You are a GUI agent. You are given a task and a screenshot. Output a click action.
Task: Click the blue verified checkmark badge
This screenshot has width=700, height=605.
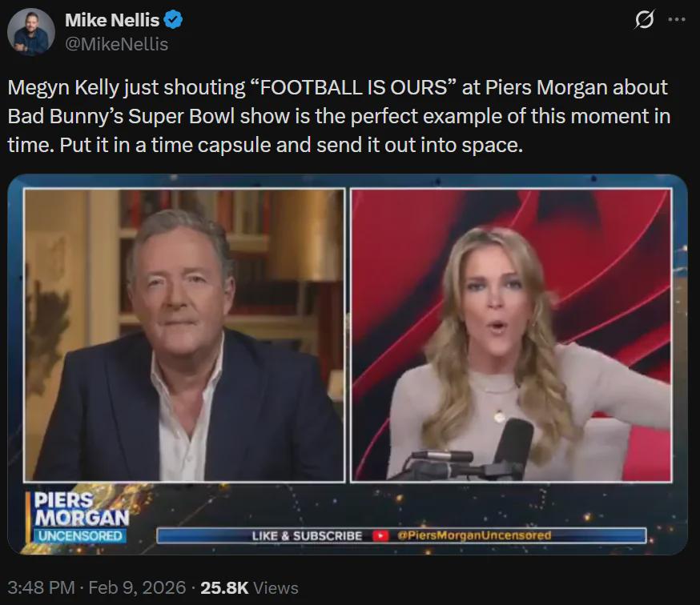173,20
